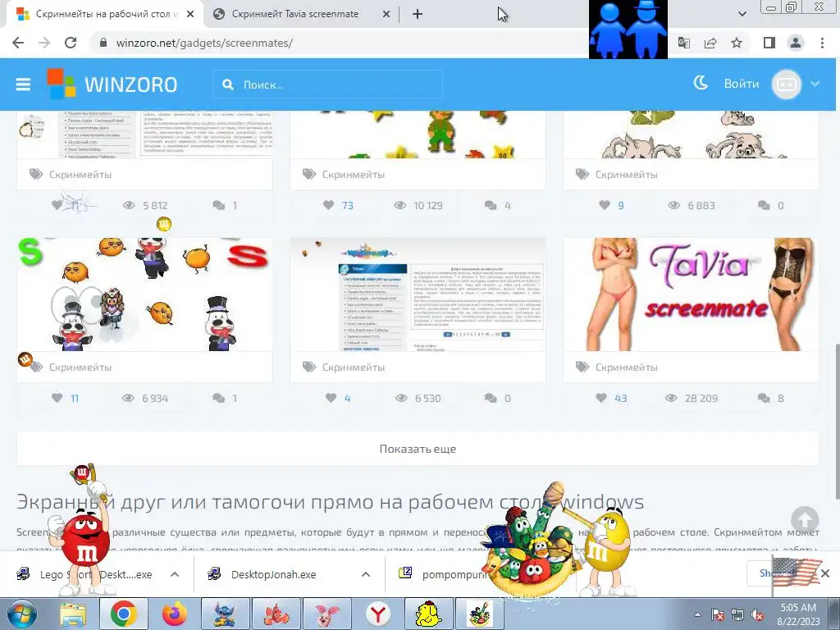840x630 pixels.
Task: Open comments on the 10 129 views post
Action: click(x=491, y=205)
